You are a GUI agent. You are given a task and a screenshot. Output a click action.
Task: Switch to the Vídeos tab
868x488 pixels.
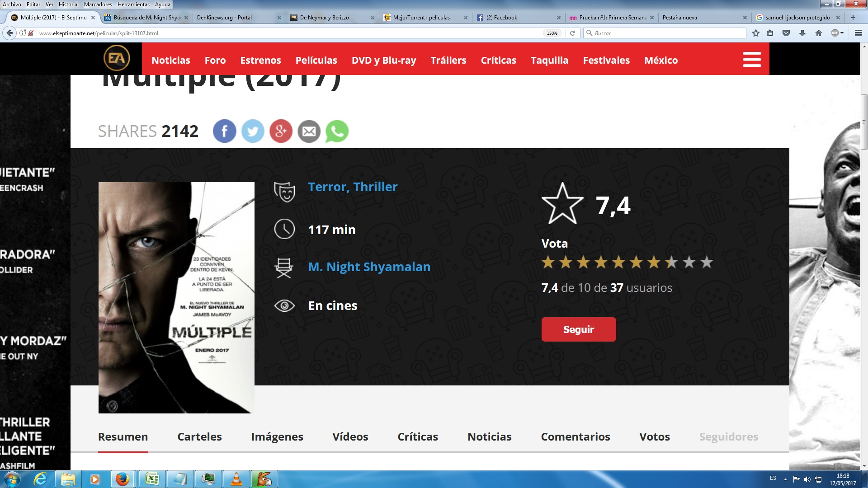tap(350, 436)
